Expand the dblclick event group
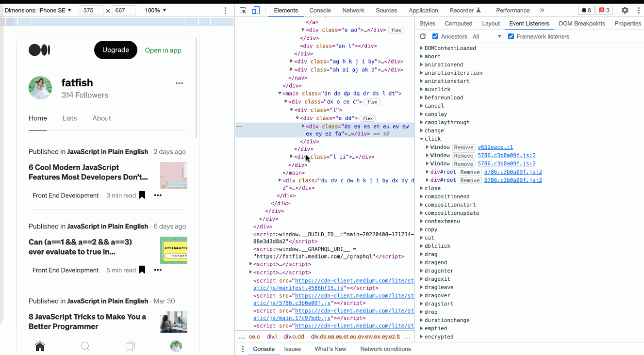 coord(422,246)
